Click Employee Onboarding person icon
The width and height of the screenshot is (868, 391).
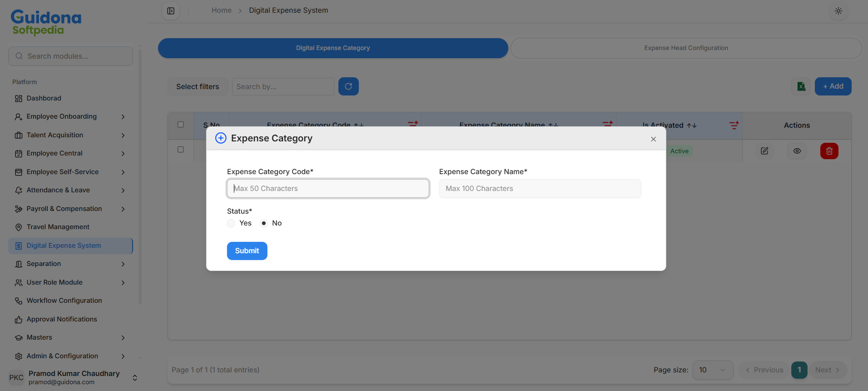click(19, 117)
